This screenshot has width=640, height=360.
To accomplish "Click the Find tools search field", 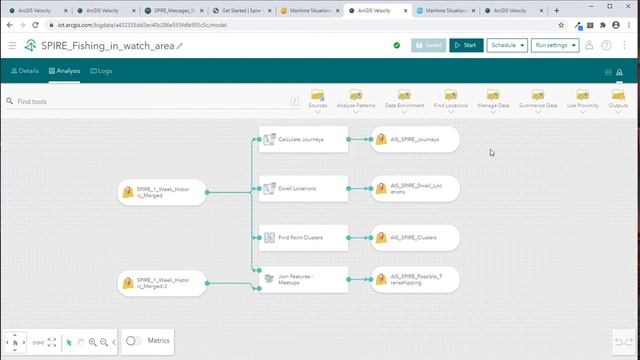I will coord(153,101).
